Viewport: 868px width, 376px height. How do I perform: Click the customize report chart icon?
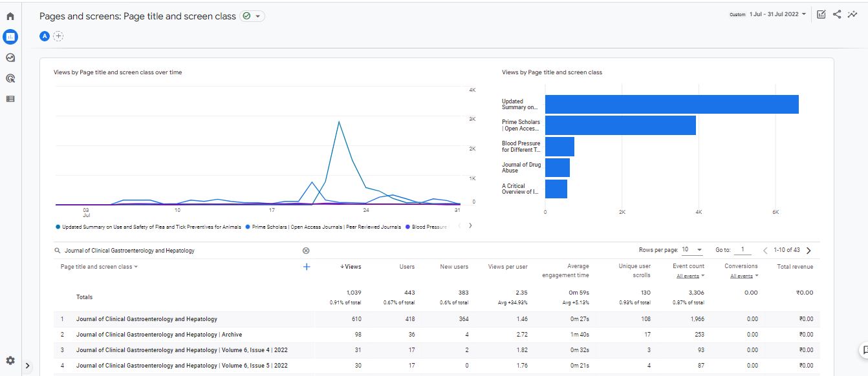pos(821,14)
